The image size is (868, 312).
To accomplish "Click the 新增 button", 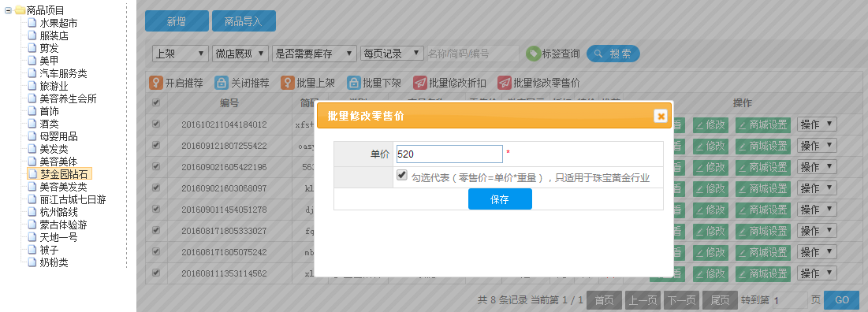I will pos(177,21).
